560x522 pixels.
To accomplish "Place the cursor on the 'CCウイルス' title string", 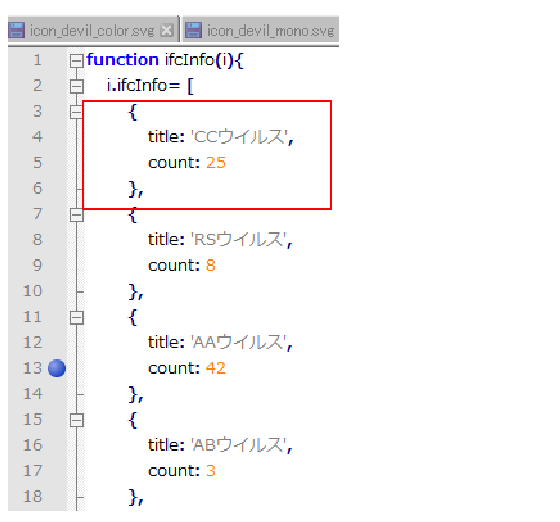I will pos(239,137).
